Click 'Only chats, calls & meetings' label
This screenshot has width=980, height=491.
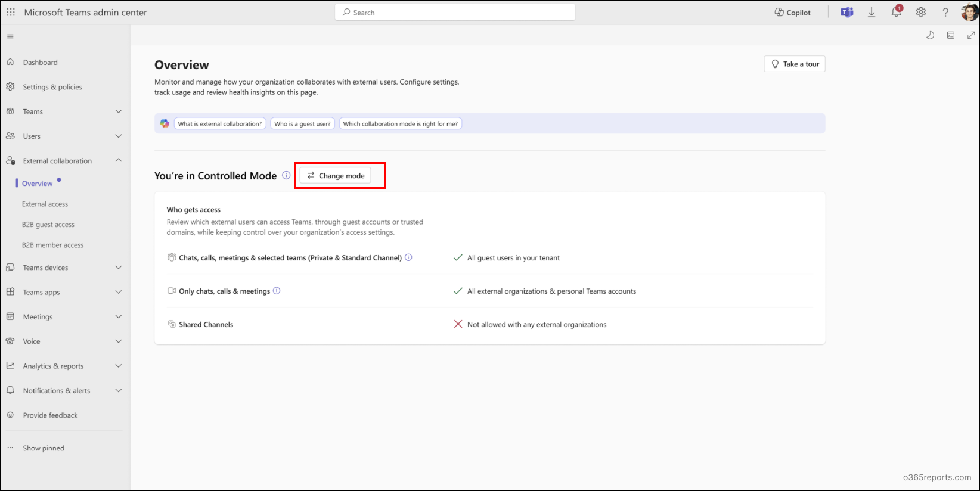point(224,291)
